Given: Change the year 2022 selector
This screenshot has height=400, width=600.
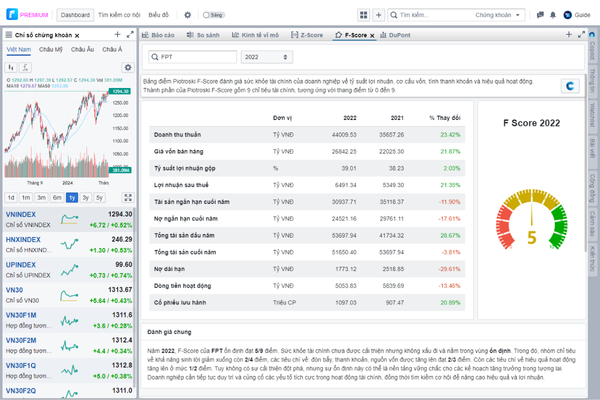Looking at the screenshot, I should [x=267, y=57].
